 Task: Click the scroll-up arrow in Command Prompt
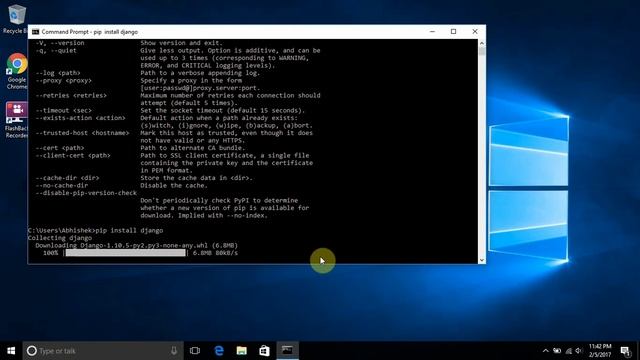coord(482,43)
